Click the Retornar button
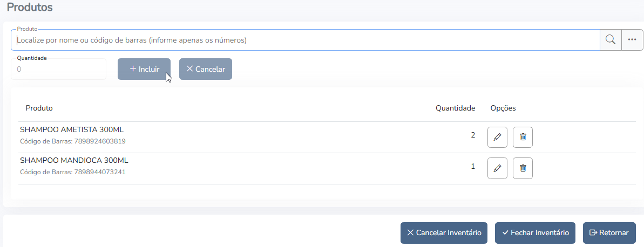Image resolution: width=644 pixels, height=247 pixels. click(x=609, y=233)
